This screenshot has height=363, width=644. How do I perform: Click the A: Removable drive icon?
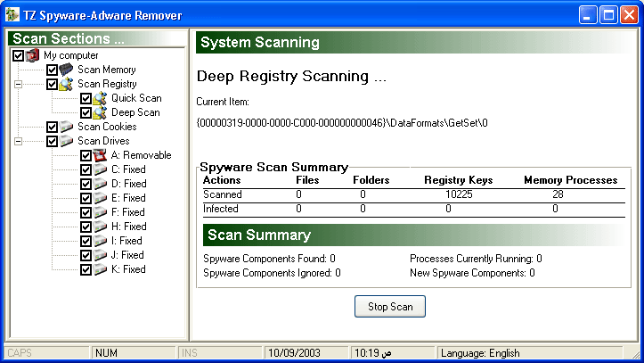click(100, 155)
